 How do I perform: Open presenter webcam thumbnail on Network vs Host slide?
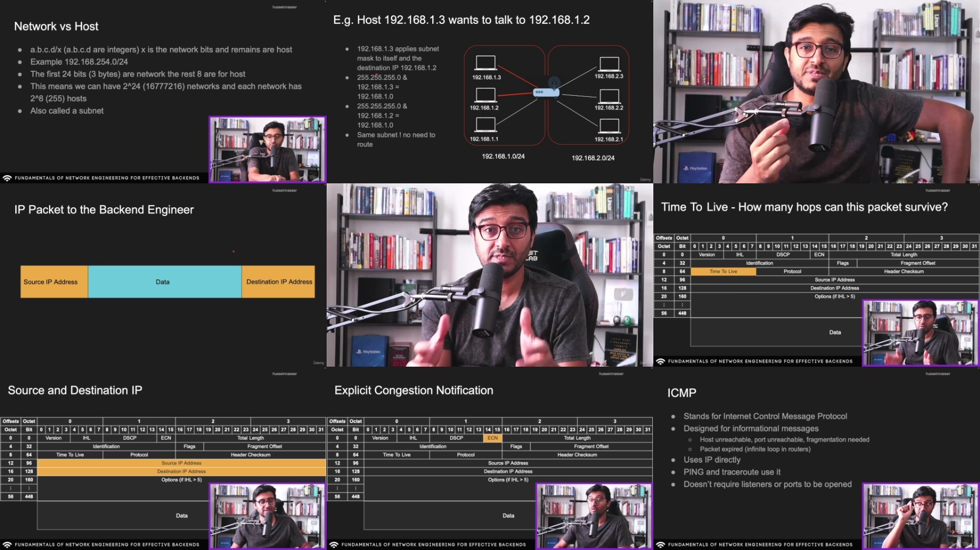[x=267, y=149]
